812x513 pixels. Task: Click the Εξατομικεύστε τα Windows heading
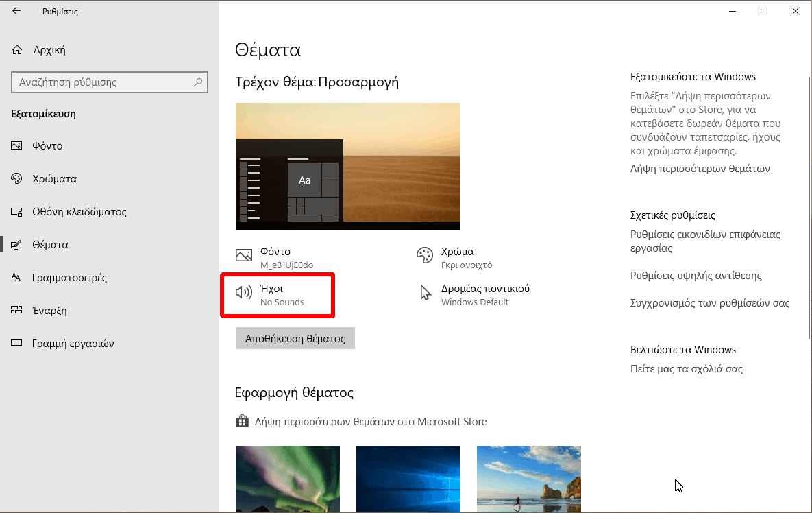click(693, 77)
